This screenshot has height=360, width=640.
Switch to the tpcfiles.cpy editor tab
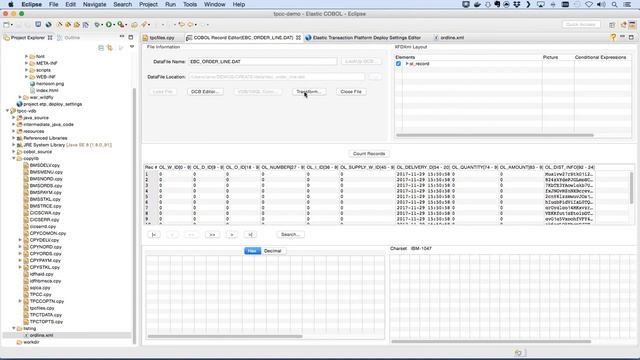coord(162,38)
